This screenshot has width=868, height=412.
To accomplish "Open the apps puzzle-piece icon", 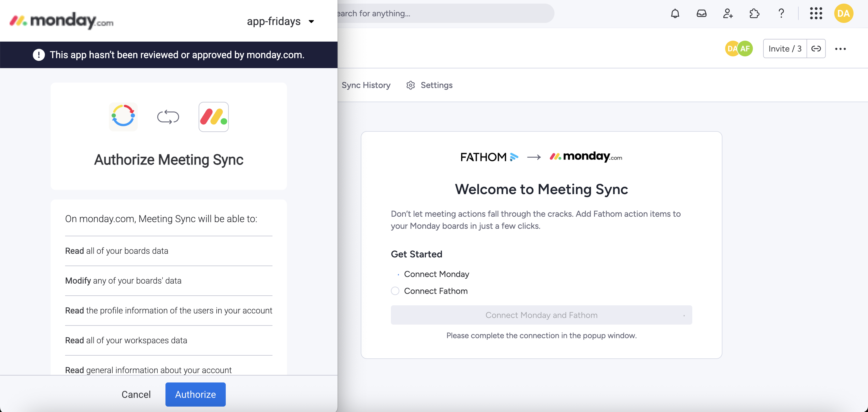I will [x=754, y=14].
